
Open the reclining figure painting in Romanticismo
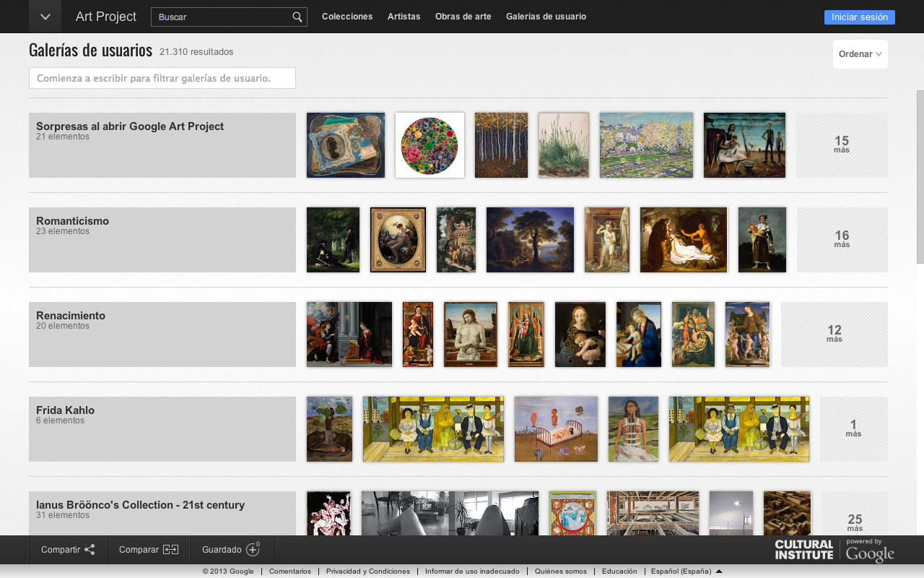[684, 240]
